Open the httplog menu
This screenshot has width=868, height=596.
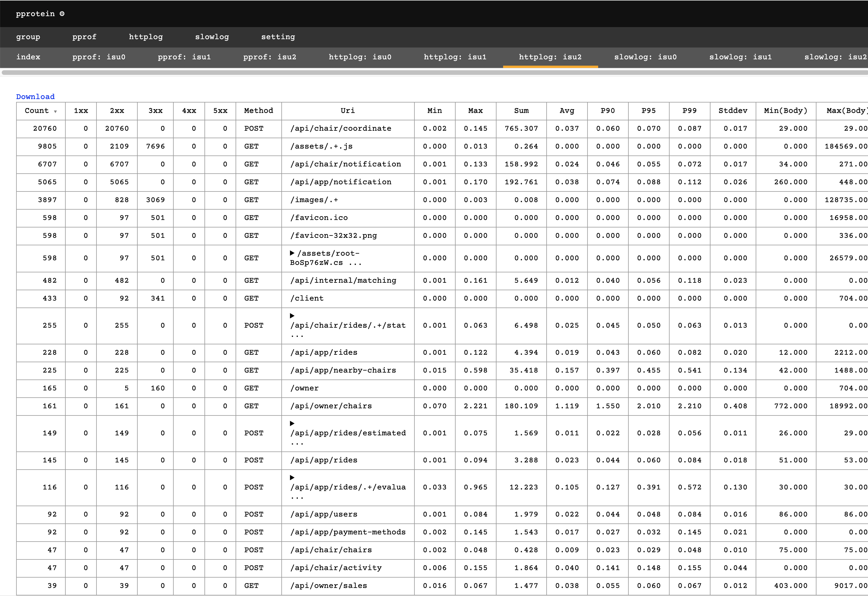[x=146, y=37]
